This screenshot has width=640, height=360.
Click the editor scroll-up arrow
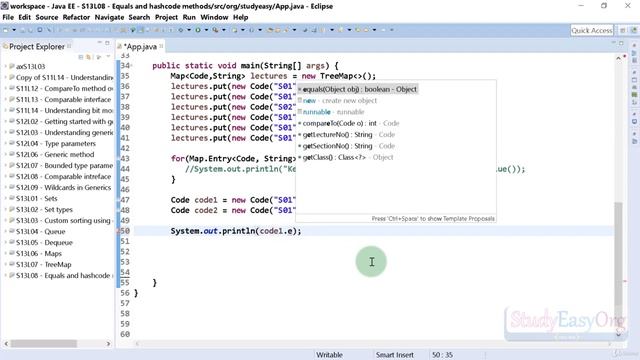(618, 59)
